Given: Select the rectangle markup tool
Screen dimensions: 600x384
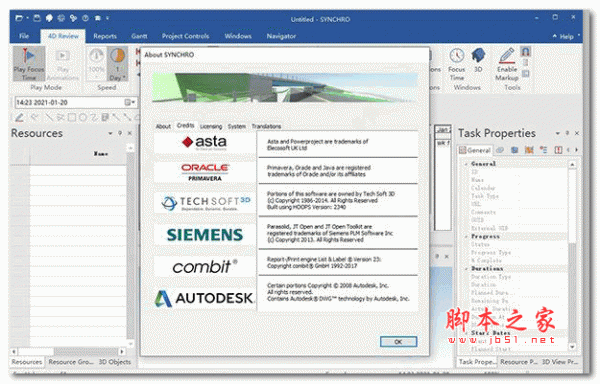Looking at the screenshot, I should point(72,118).
